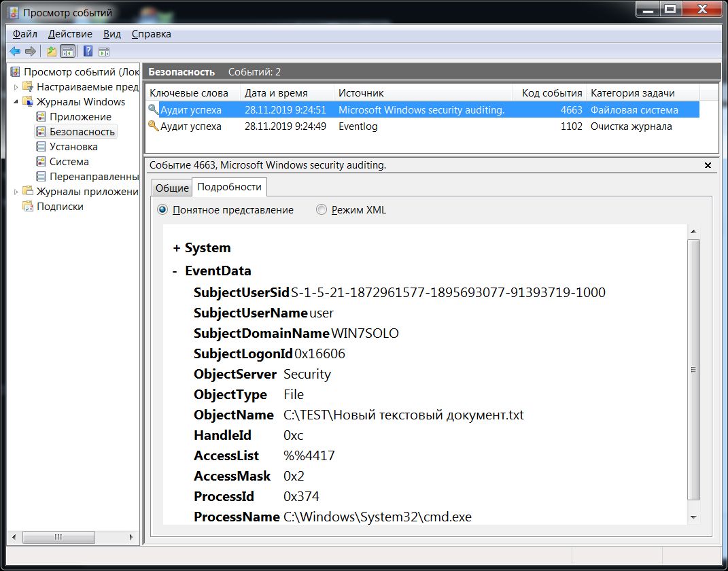
Task: Select the Система log in tree
Action: [69, 162]
